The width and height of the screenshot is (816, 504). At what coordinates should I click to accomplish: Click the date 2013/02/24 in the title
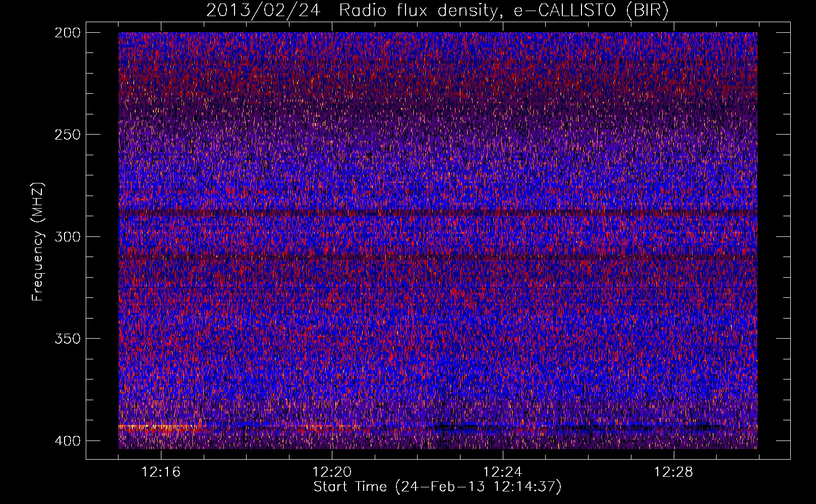(263, 11)
